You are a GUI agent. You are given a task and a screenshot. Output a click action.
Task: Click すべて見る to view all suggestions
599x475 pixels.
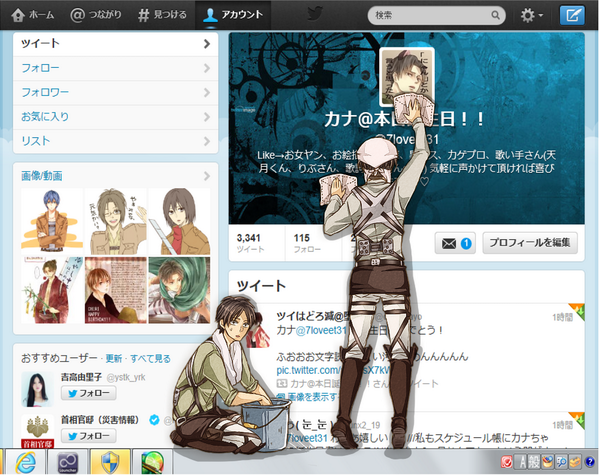150,358
